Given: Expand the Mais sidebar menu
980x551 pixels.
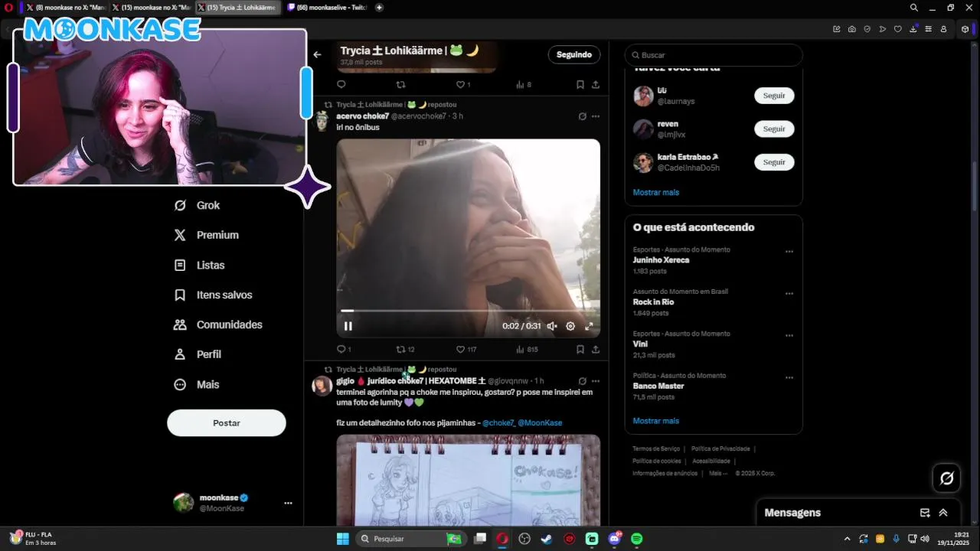Looking at the screenshot, I should coord(196,384).
